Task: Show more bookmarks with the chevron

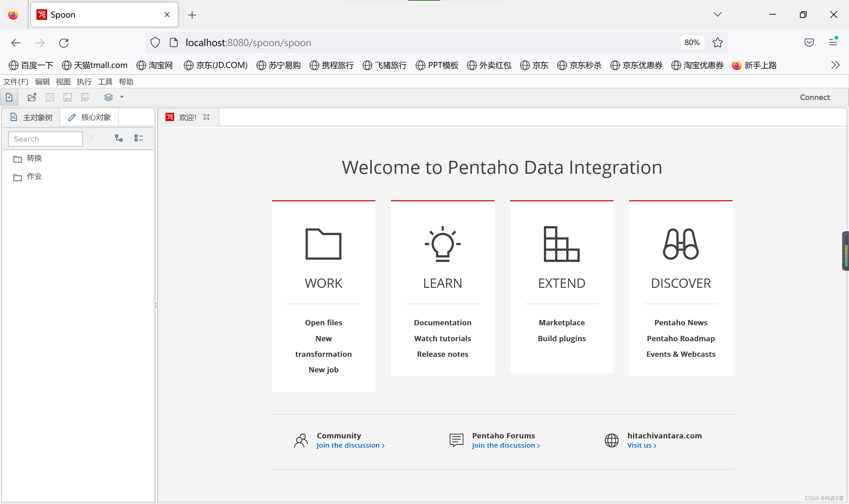Action: coord(835,65)
